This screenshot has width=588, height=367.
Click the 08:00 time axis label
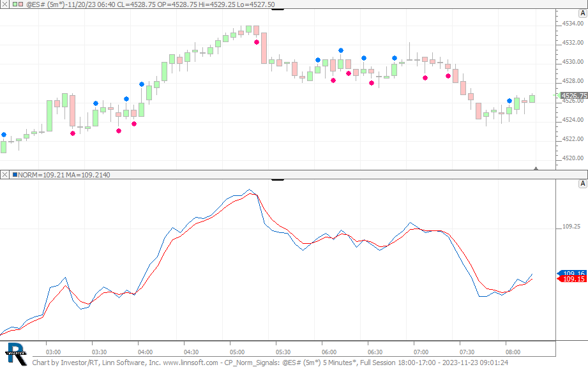[x=513, y=352]
